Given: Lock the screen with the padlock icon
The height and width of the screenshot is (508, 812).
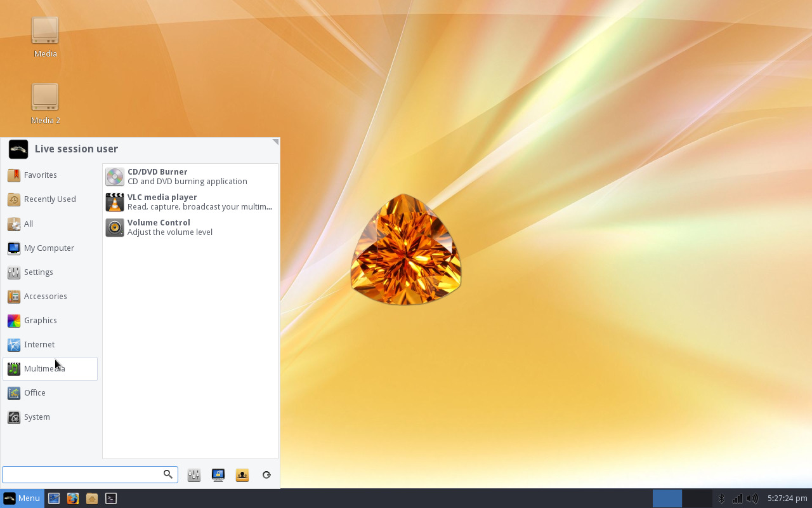Looking at the screenshot, I should coord(218,474).
